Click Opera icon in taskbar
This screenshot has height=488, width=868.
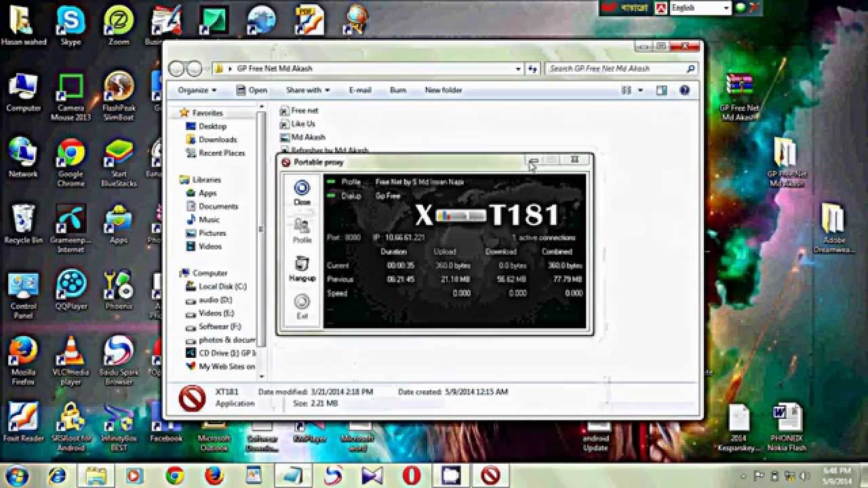pyautogui.click(x=412, y=475)
